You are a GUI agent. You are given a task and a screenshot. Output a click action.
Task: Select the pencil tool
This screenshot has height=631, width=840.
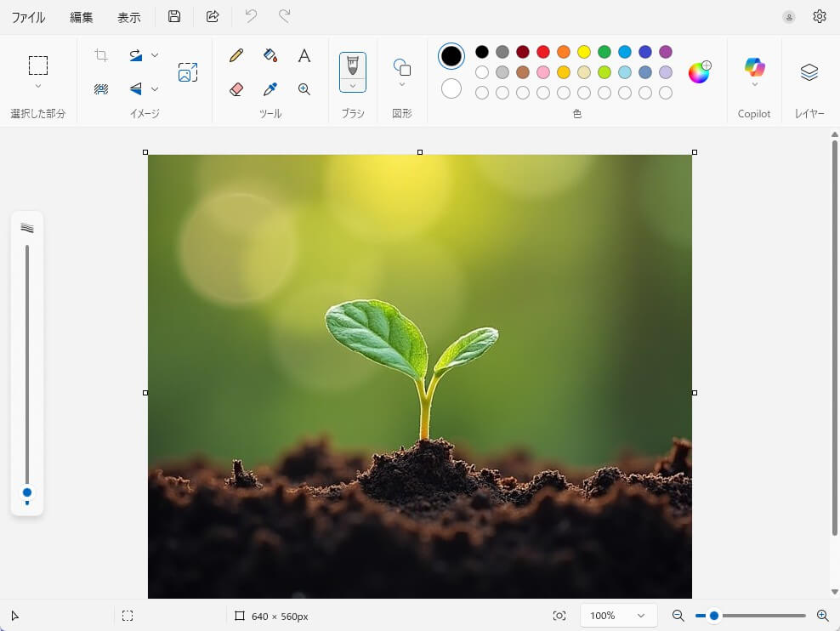tap(236, 55)
